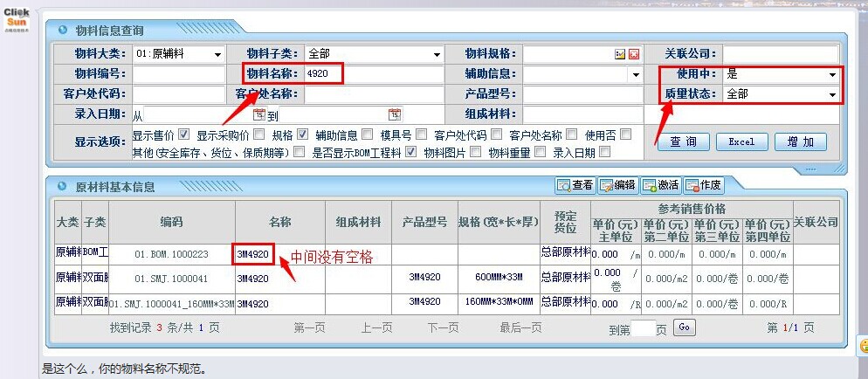Open the calendar for the 到 end date
The image size is (868, 379).
[x=395, y=114]
